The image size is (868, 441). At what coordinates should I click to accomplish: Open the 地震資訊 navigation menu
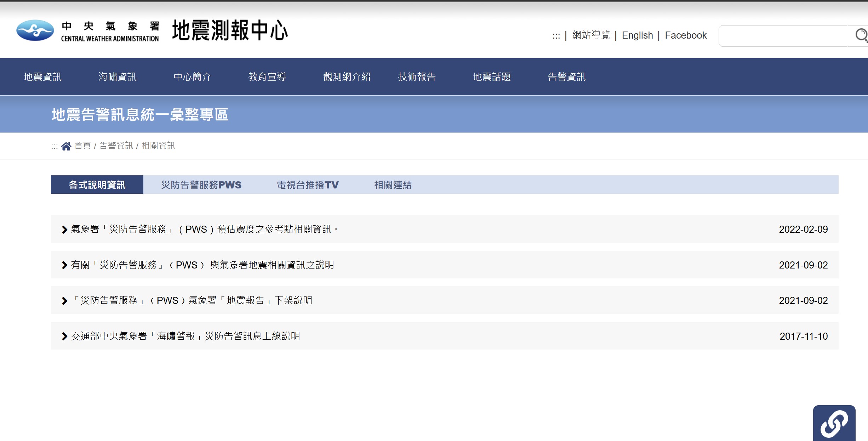pyautogui.click(x=42, y=77)
